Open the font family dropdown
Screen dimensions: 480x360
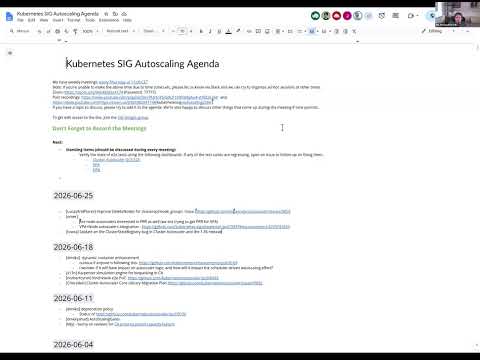[x=154, y=31]
